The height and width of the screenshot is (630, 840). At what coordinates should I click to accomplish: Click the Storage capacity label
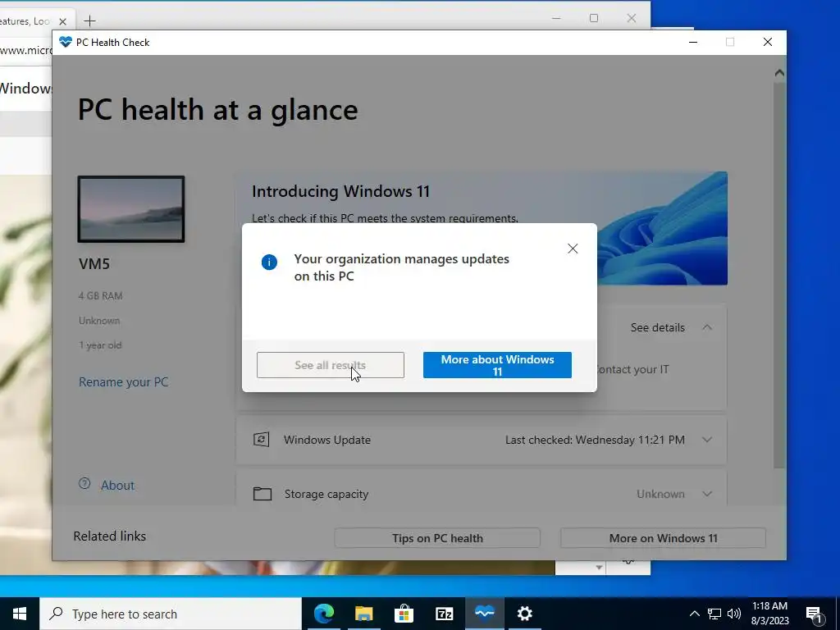point(326,494)
